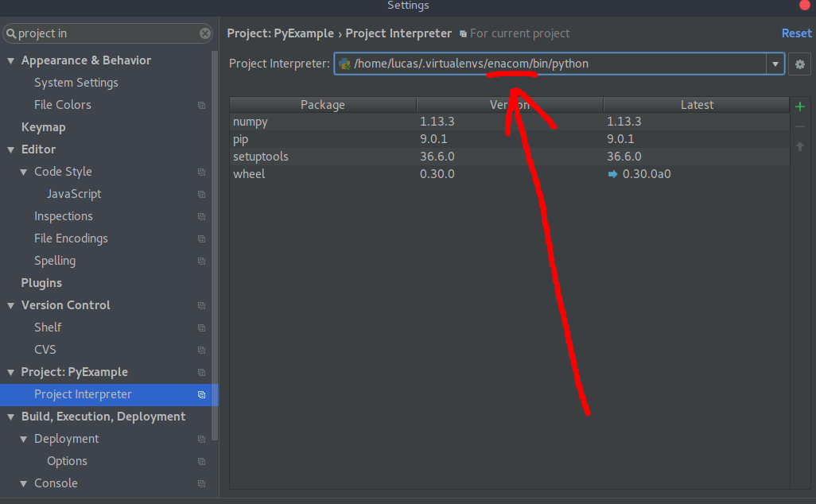This screenshot has width=816, height=504.
Task: Click the copy icon beside Shelf
Action: [201, 328]
